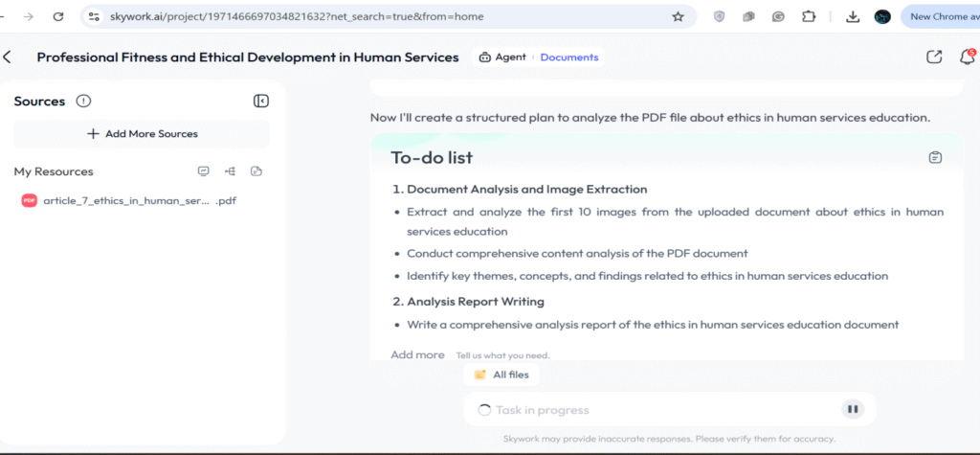
Task: Click the mind map icon in My Resources
Action: [x=230, y=171]
